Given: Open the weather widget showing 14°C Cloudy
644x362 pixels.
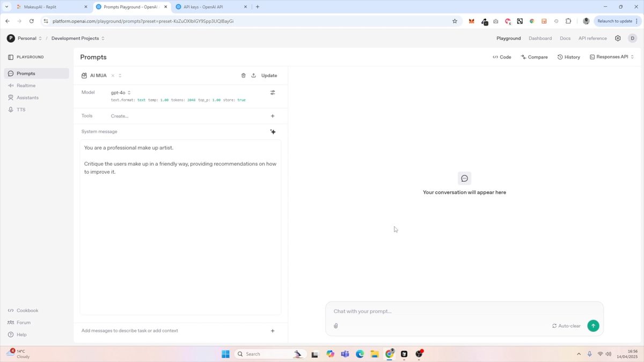Looking at the screenshot, I should click(x=18, y=354).
